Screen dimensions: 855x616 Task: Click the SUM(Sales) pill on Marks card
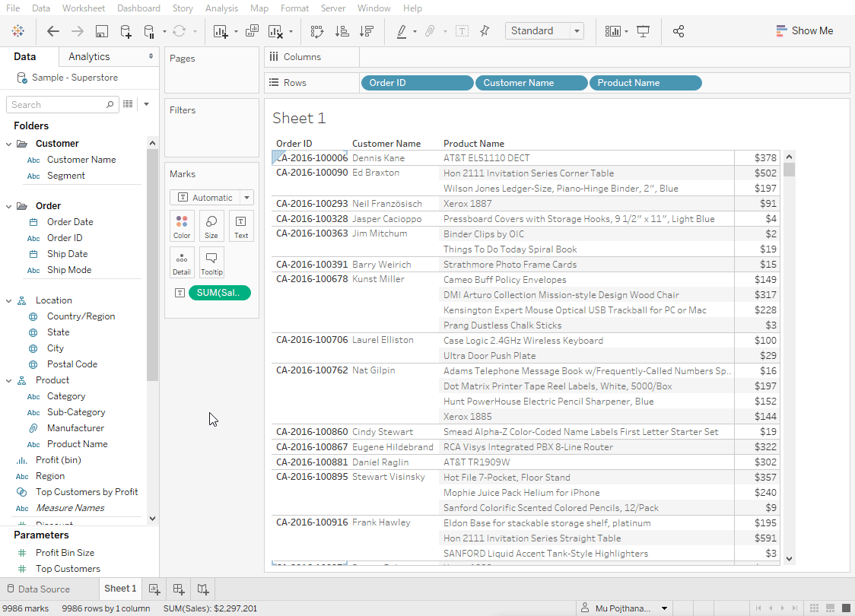pos(219,293)
